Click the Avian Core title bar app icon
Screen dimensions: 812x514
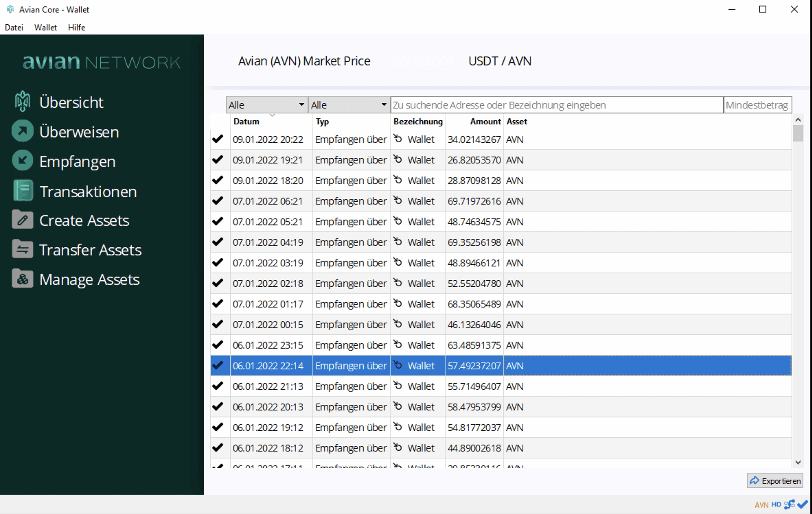tap(10, 9)
